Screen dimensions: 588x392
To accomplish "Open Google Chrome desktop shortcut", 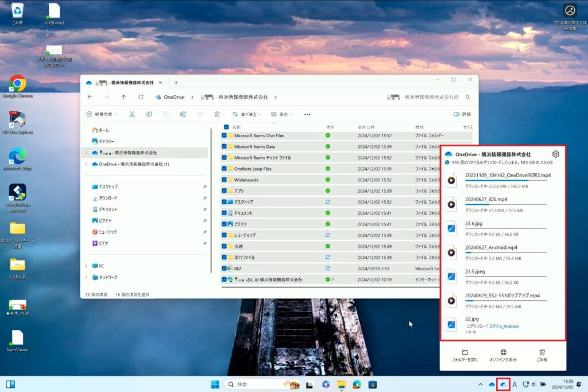I will pos(18,87).
